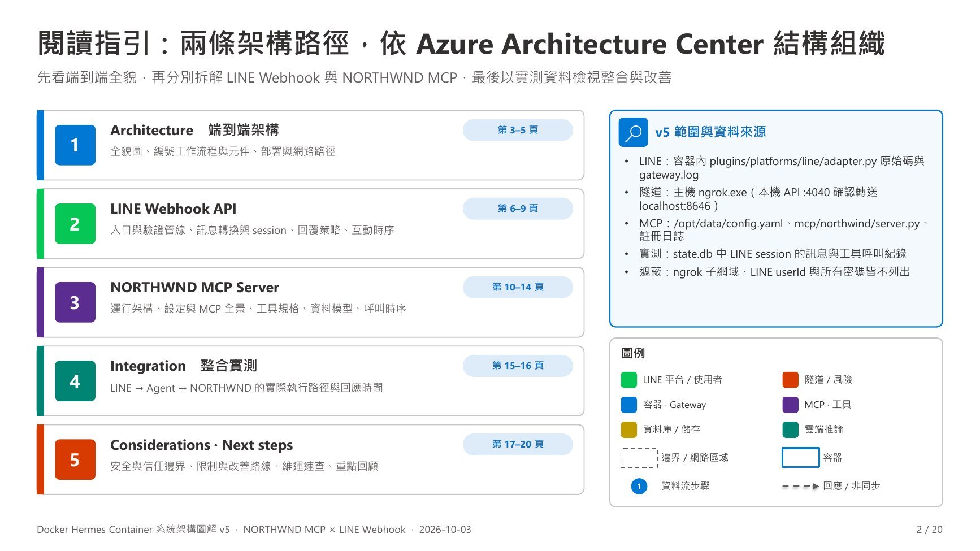Click the subtitle 全貌圖、編號工作流程與元件
The height and width of the screenshot is (551, 980).
[223, 151]
